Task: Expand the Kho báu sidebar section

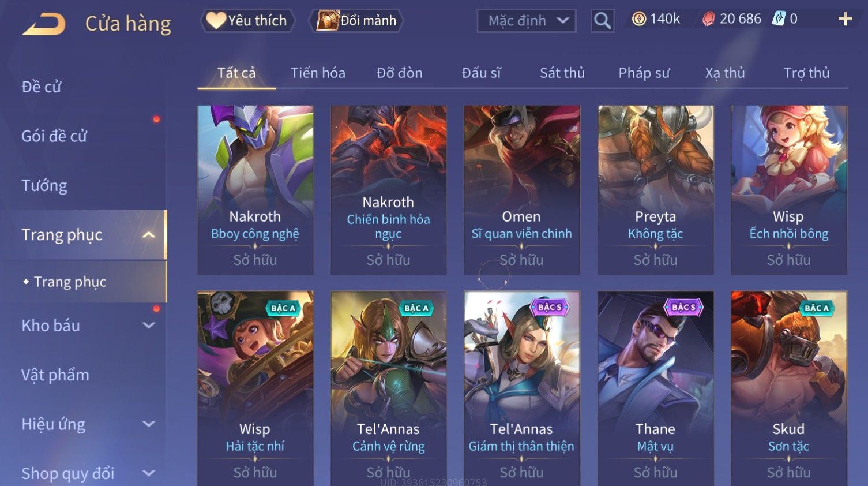Action: coord(149,325)
